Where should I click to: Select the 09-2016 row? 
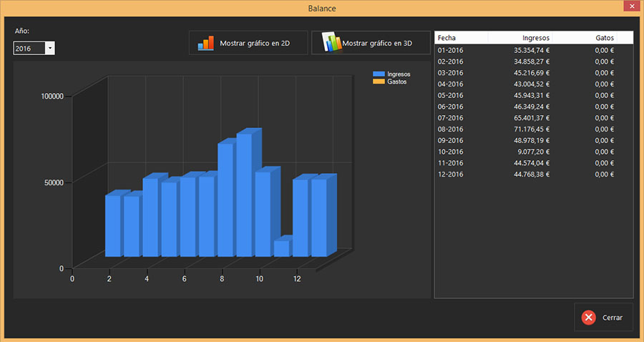[534, 140]
